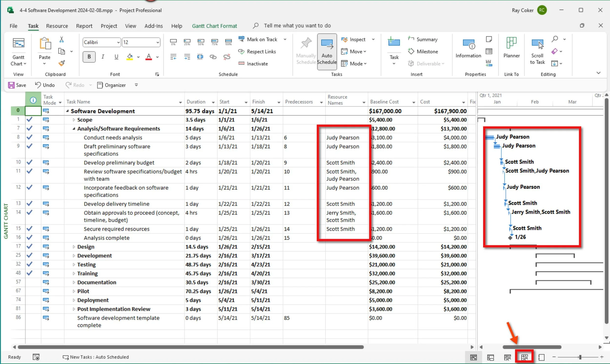Screen dimensions: 610x364
Task: Toggle Inactivate on the selected task
Action: [x=253, y=64]
